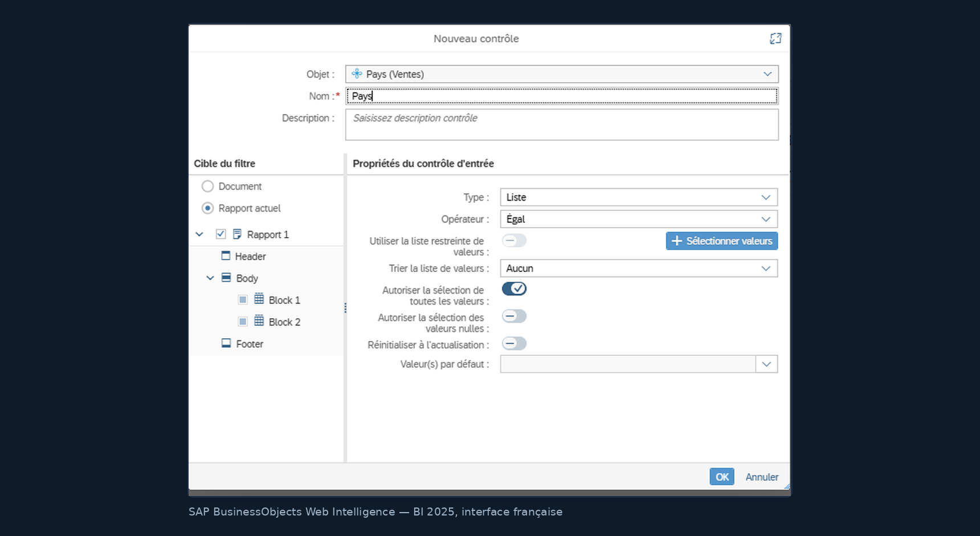Click the Body section icon
This screenshot has height=536, width=980.
click(x=226, y=278)
